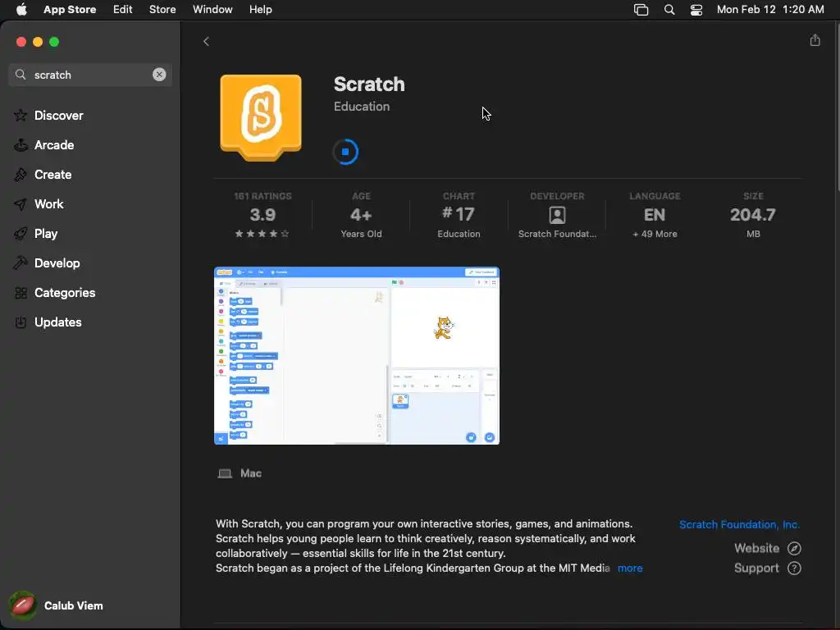Image resolution: width=840 pixels, height=630 pixels.
Task: Open the Support link
Action: point(767,568)
